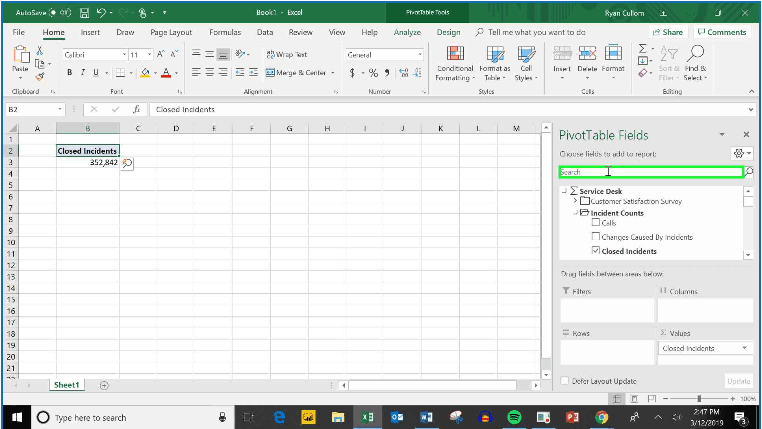This screenshot has height=429, width=762.
Task: Apply Percent Style format
Action: (x=373, y=73)
